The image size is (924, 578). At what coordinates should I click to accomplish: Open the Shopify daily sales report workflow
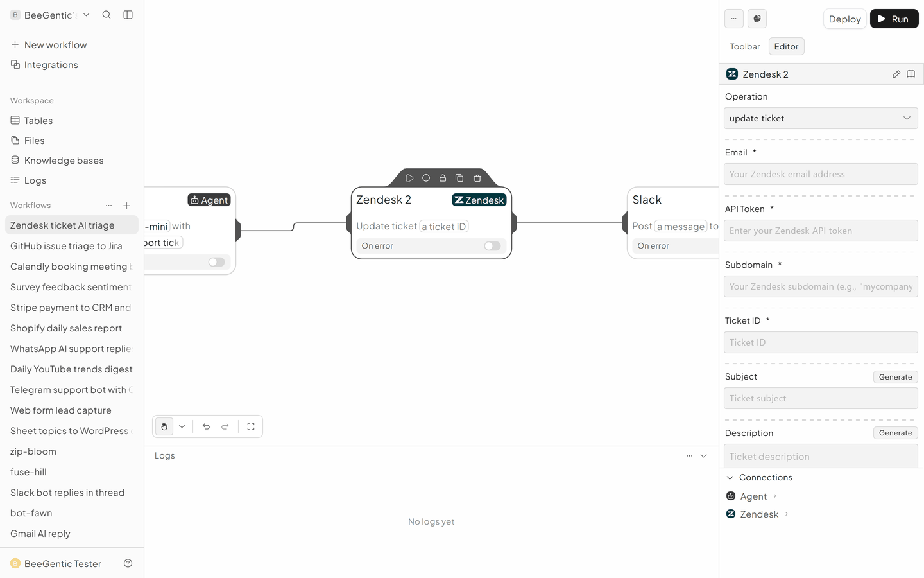[x=72, y=328]
